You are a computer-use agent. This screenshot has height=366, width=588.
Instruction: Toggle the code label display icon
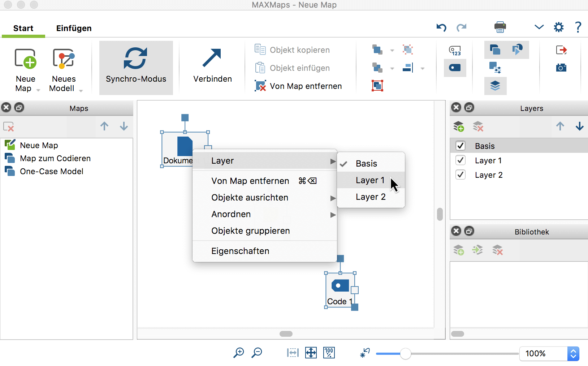pos(455,68)
